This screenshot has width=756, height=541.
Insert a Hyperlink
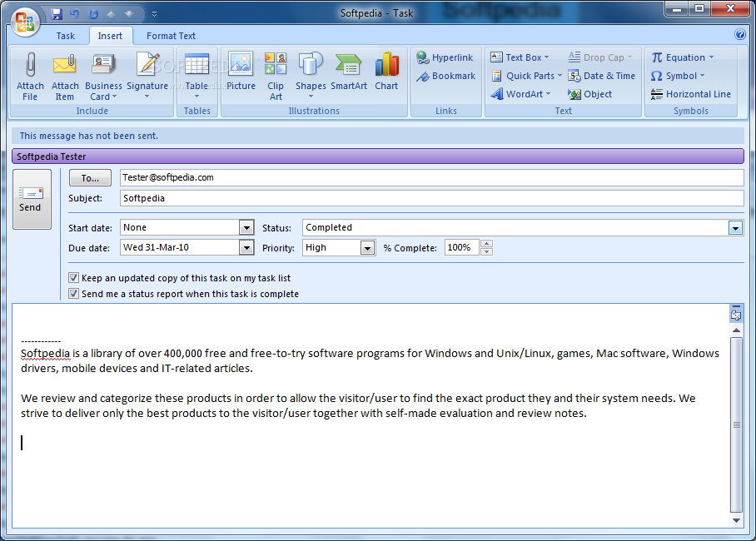tap(445, 57)
